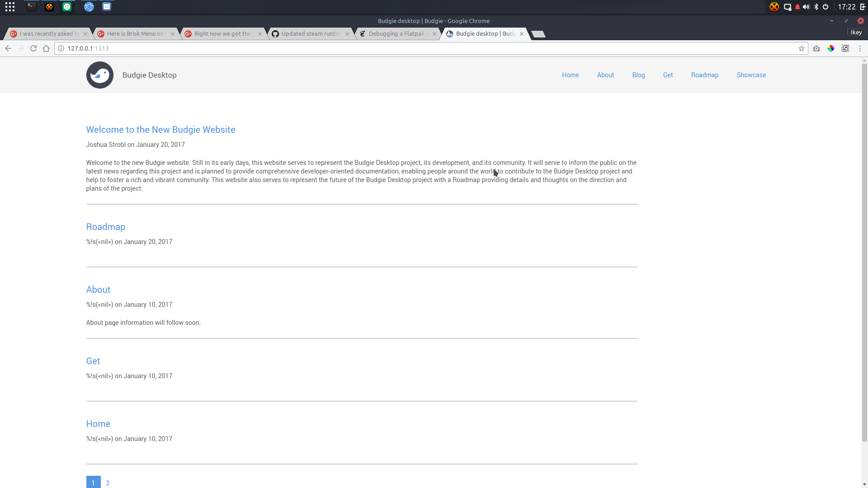The height and width of the screenshot is (488, 868).
Task: Open the Home post heading
Action: pos(98,424)
